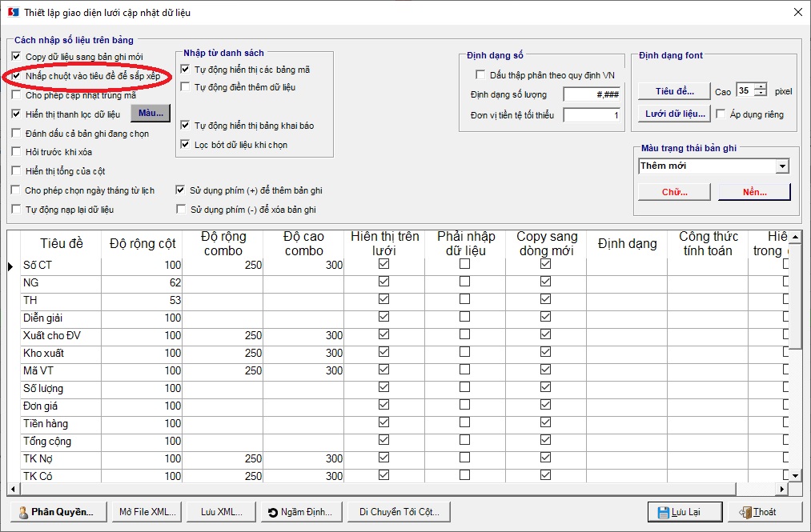
Task: Enable Áp dụng riêng checkbox
Action: coord(721,114)
